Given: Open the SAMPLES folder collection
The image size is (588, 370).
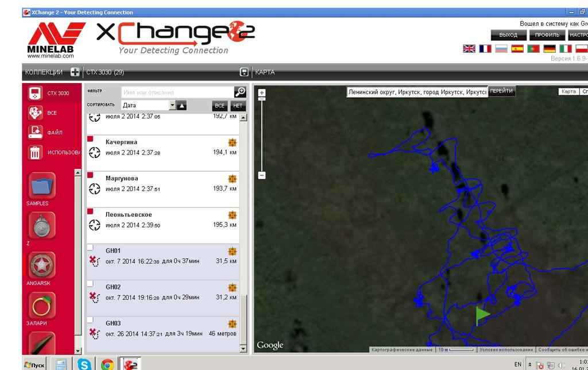Looking at the screenshot, I should [x=41, y=186].
